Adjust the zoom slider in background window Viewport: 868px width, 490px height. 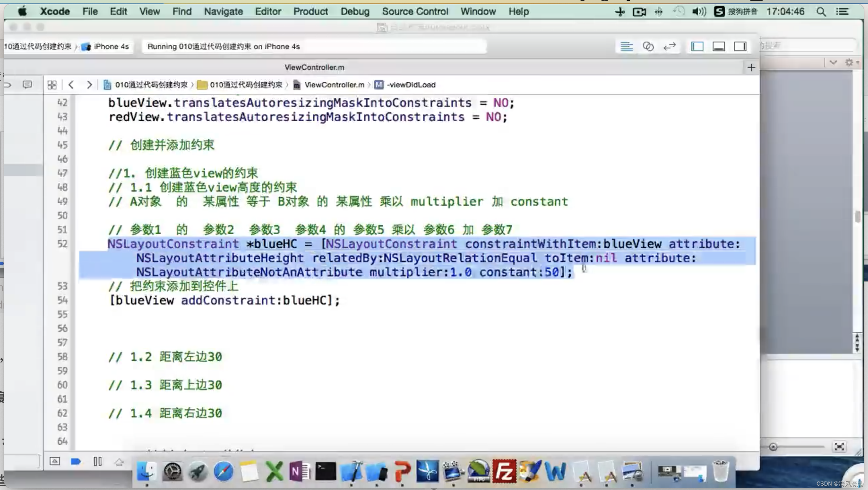773,447
